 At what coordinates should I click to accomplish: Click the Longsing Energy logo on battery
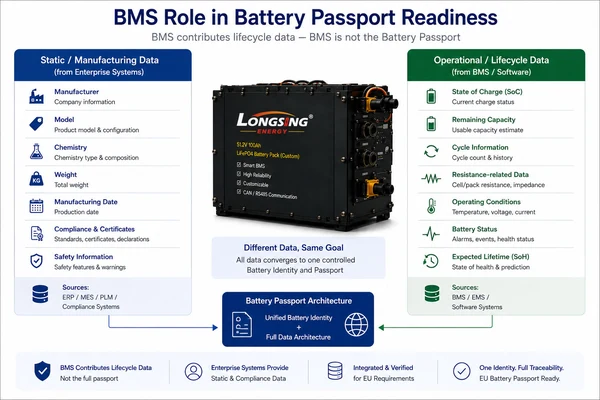click(274, 123)
